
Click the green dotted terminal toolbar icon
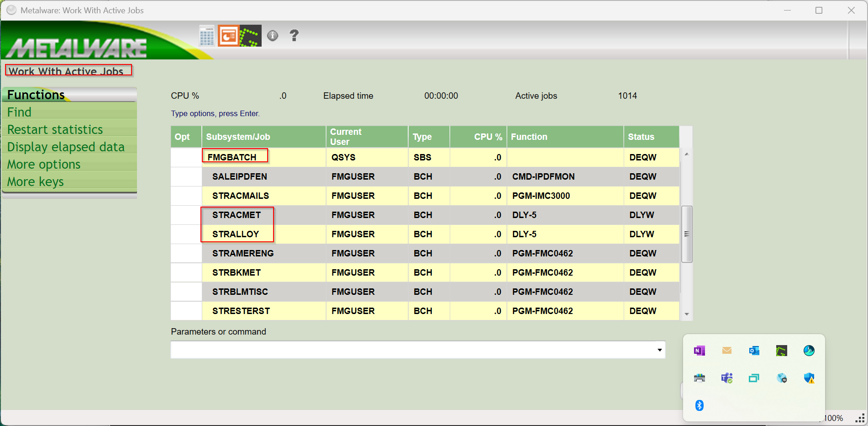[250, 36]
